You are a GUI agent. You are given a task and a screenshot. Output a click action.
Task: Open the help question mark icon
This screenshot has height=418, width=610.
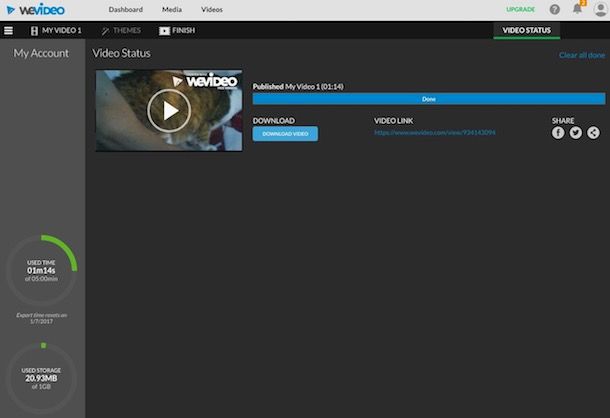click(x=555, y=9)
